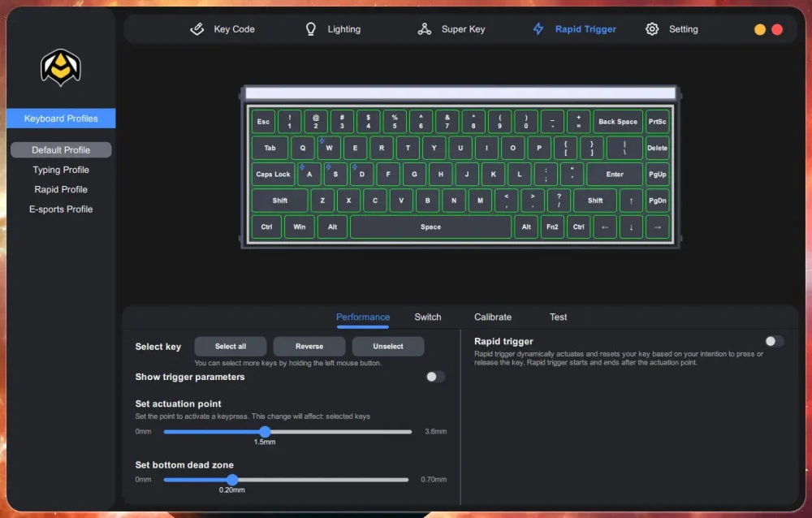The height and width of the screenshot is (518, 812).
Task: Choose the E-sports Profile
Action: pos(61,209)
